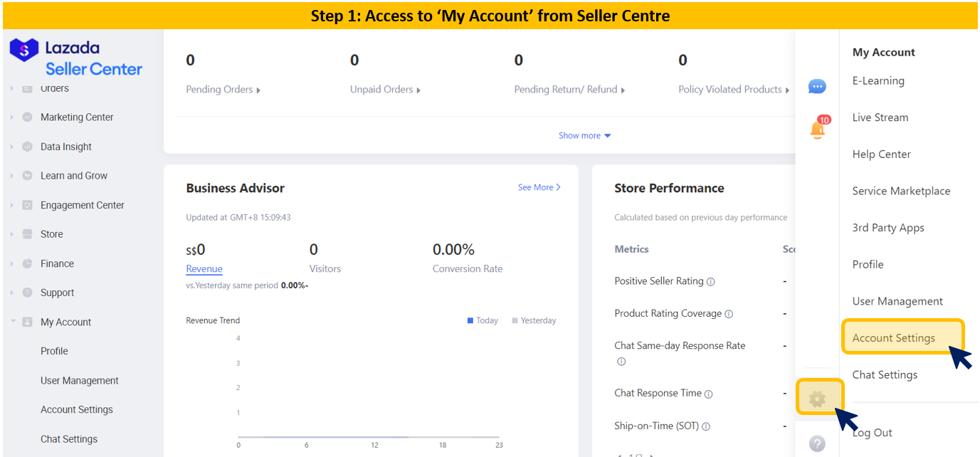
Task: Select Service Marketplace in settings menu
Action: (901, 191)
